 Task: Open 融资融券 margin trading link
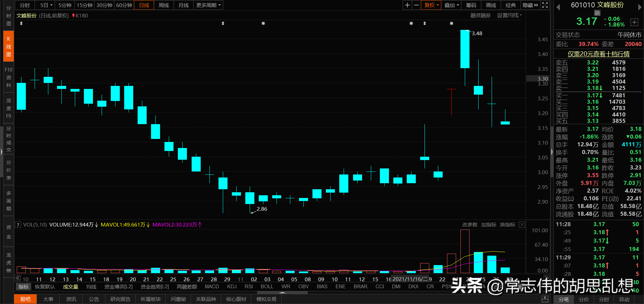coord(480,15)
